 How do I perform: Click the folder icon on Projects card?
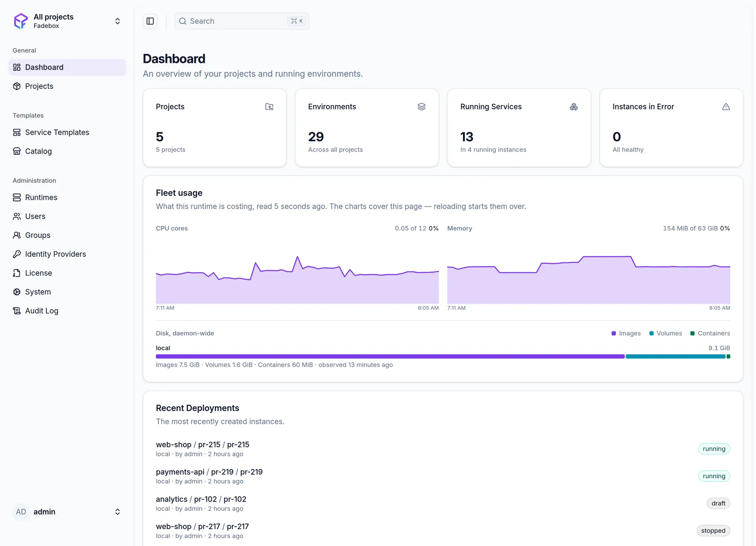[269, 107]
